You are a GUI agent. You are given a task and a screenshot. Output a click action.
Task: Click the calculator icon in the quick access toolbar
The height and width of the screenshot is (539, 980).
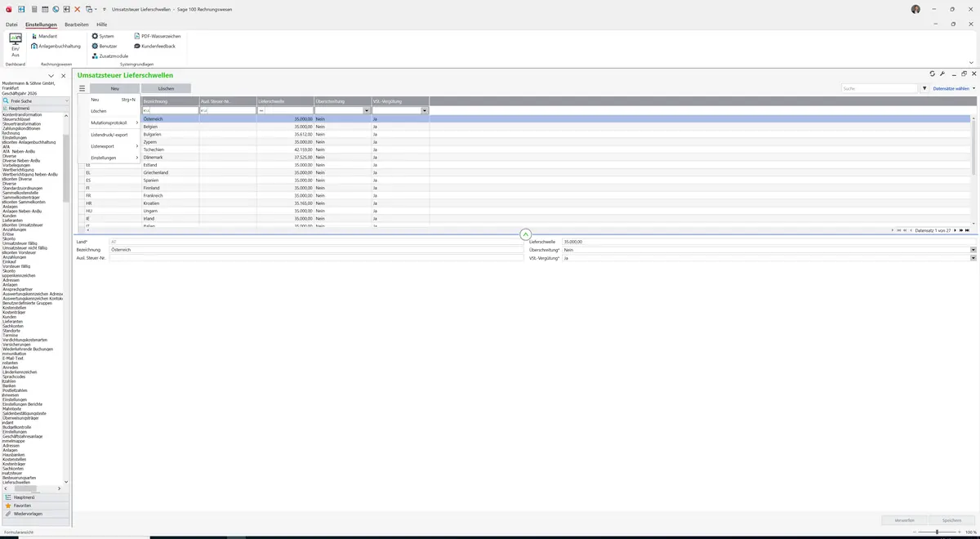33,9
